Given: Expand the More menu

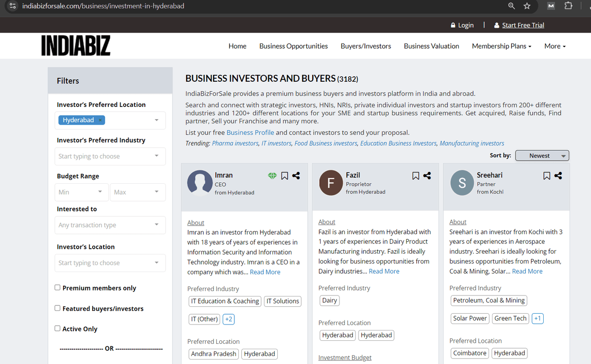Looking at the screenshot, I should point(555,46).
